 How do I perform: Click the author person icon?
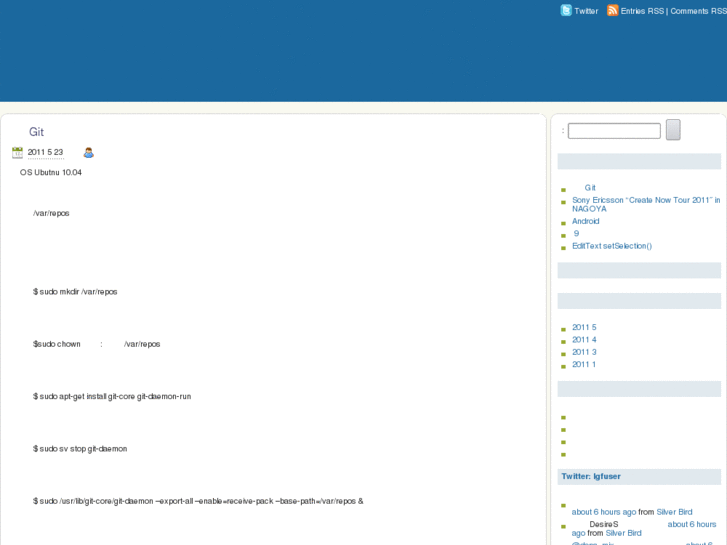89,152
